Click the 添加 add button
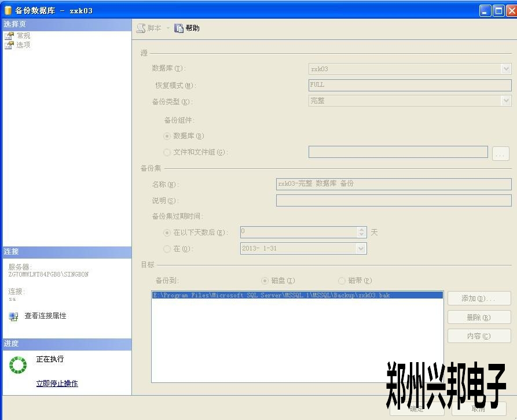517x420 pixels. (x=478, y=299)
